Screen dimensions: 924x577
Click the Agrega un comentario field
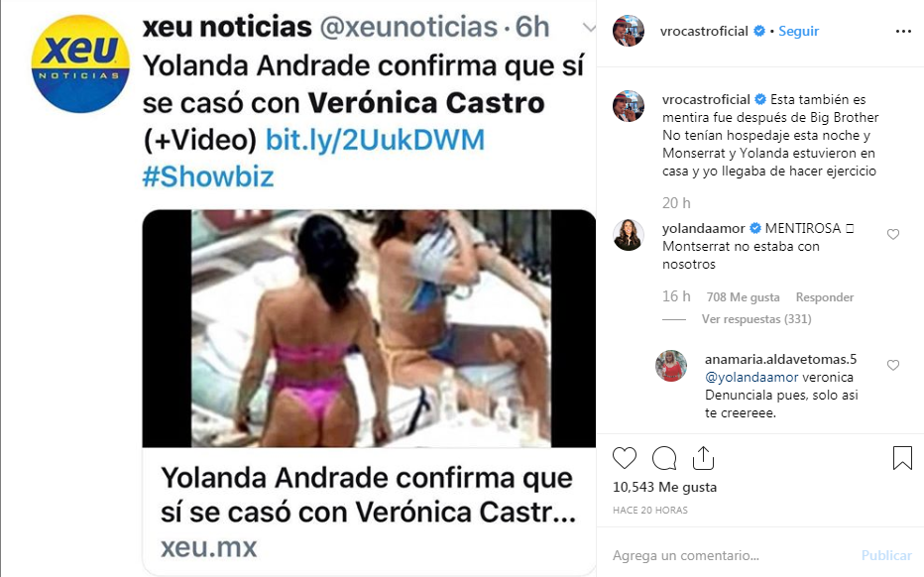[x=731, y=555]
